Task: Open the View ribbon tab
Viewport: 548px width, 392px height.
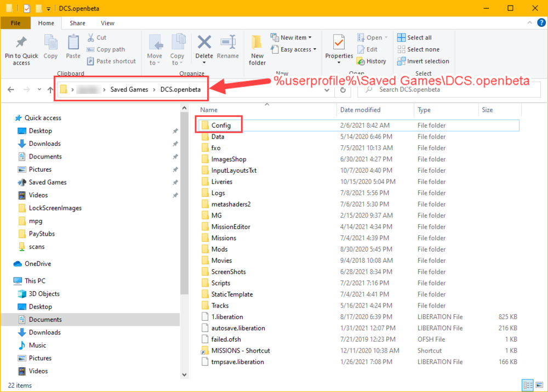Action: 107,23
